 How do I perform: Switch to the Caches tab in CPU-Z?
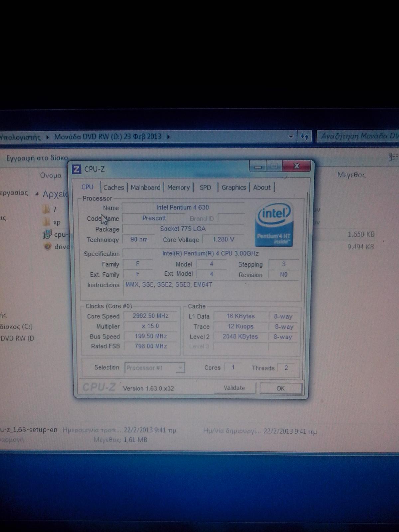click(114, 188)
